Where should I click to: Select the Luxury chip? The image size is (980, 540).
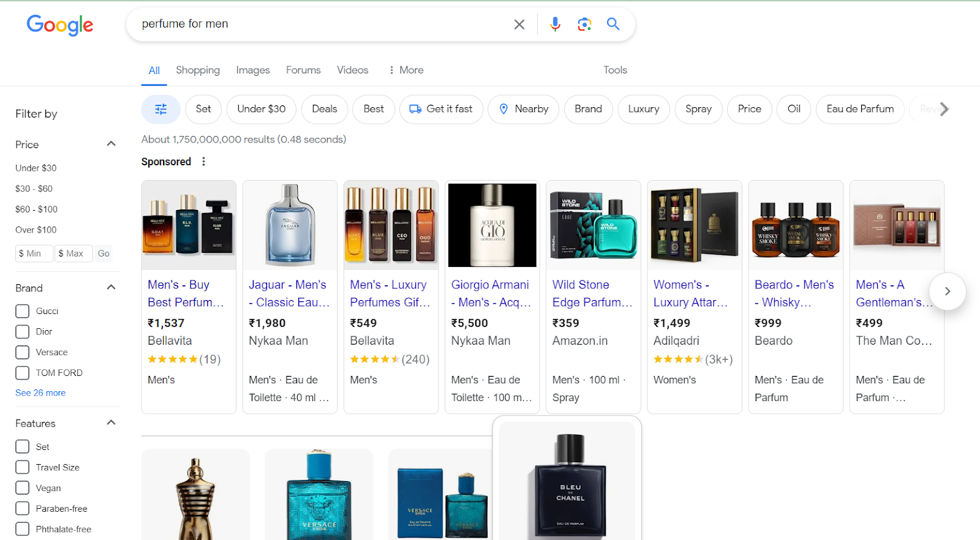pos(644,109)
